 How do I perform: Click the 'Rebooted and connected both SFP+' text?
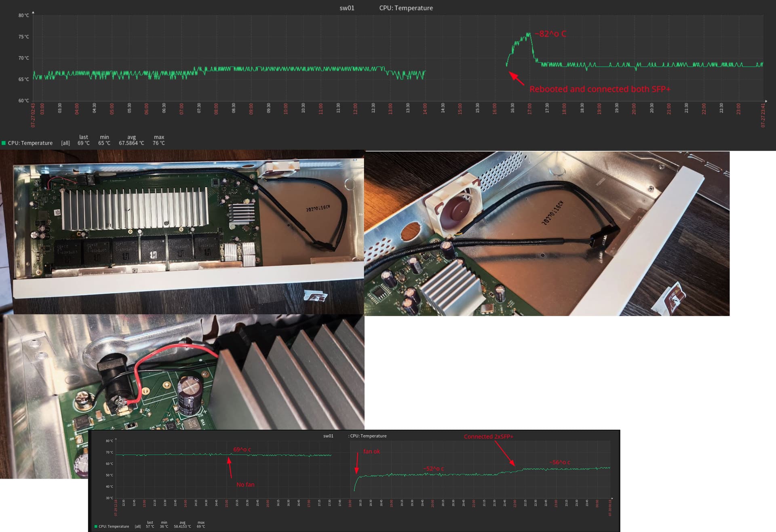[x=599, y=89]
